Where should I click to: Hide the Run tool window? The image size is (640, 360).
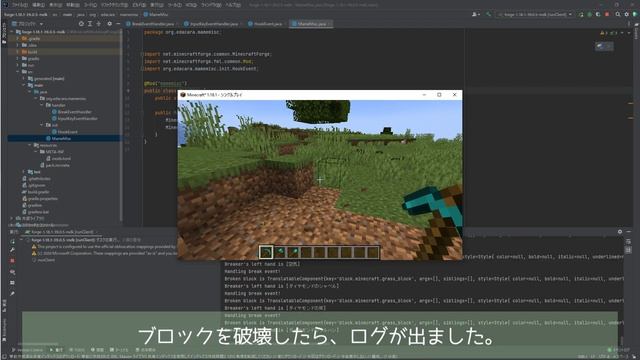(629, 231)
